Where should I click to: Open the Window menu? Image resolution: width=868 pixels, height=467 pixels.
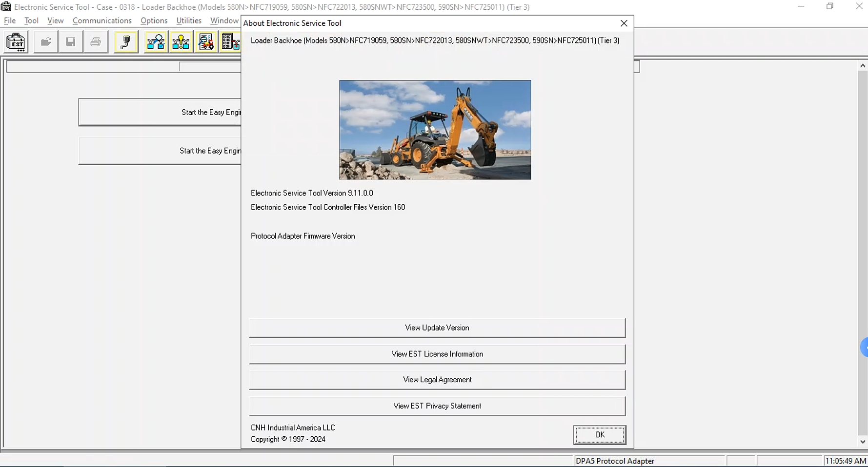[224, 20]
